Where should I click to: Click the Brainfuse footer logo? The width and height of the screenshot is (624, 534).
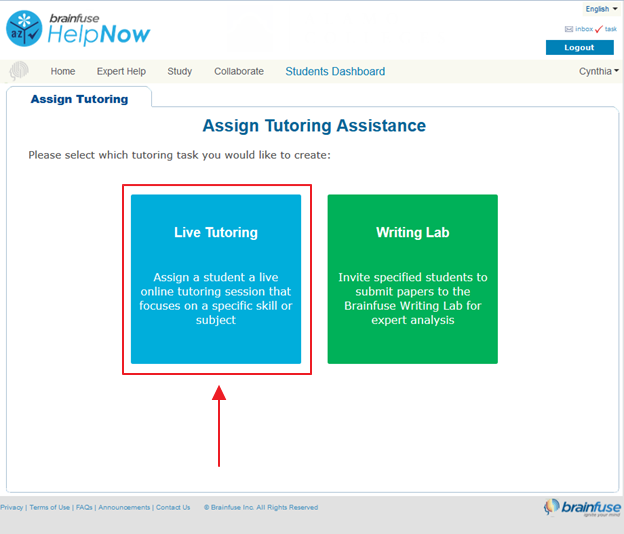581,507
